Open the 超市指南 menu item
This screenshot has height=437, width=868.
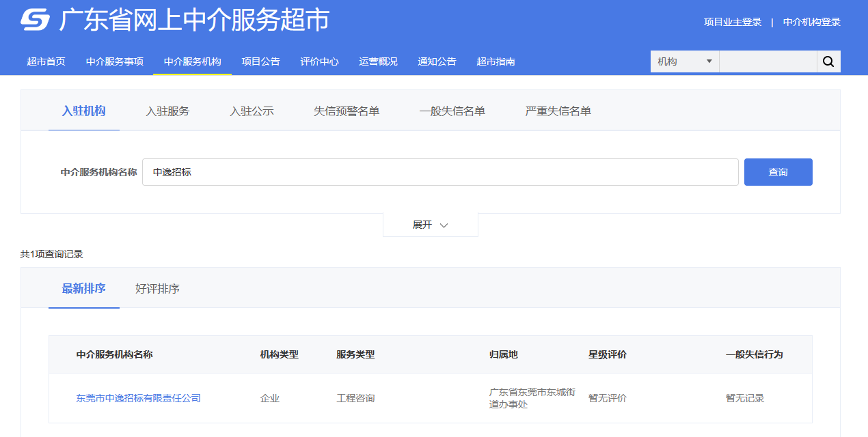(x=496, y=61)
